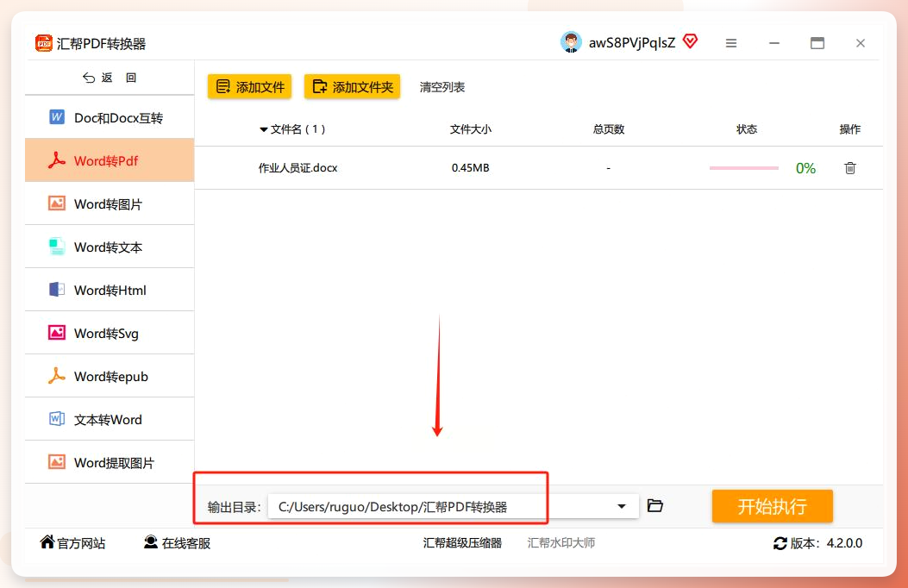Delete the 作业人员证.docx row with trash icon
The image size is (908, 588).
(850, 168)
